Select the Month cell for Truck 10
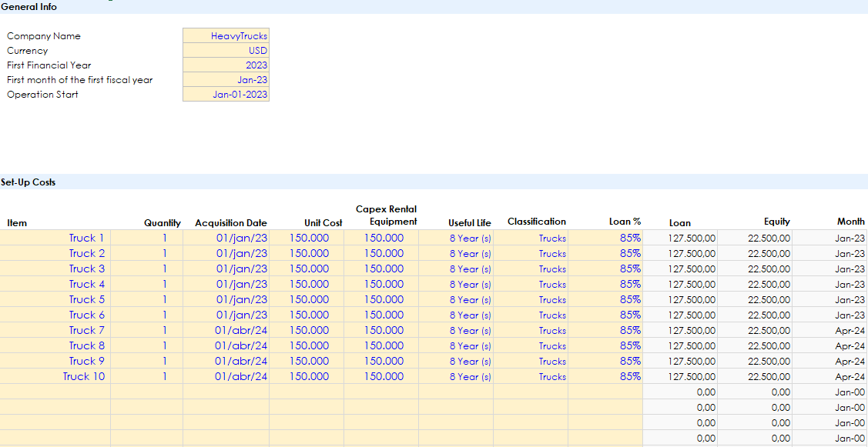This screenshot has width=868, height=447. 830,376
